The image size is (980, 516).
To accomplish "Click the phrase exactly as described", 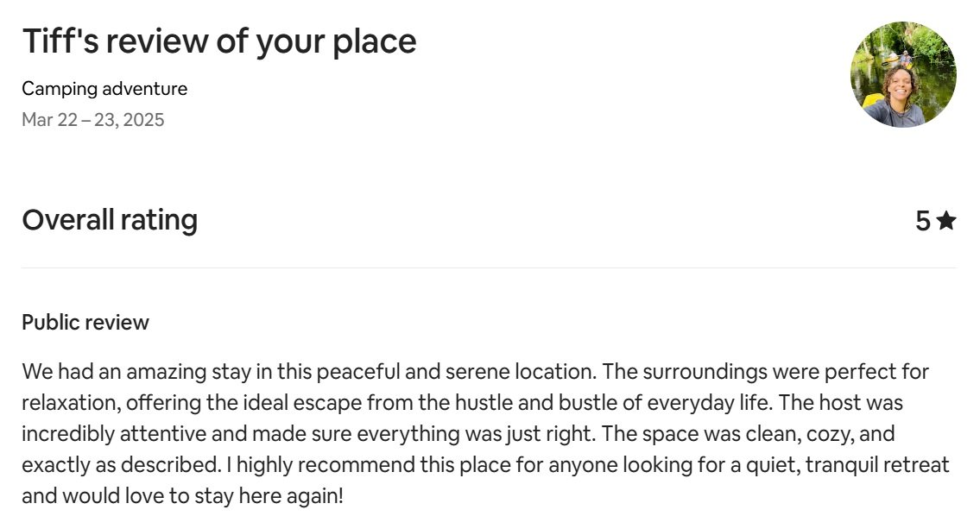I will coord(121,465).
